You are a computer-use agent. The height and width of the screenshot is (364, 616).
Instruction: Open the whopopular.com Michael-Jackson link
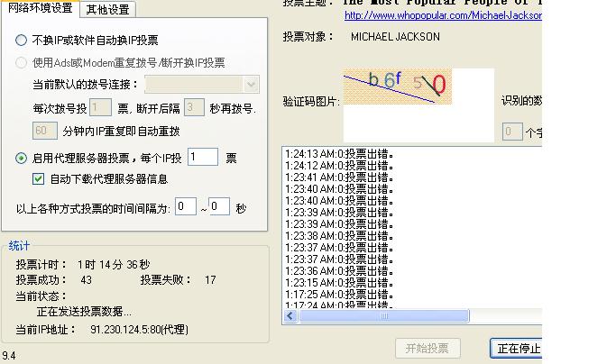click(442, 15)
